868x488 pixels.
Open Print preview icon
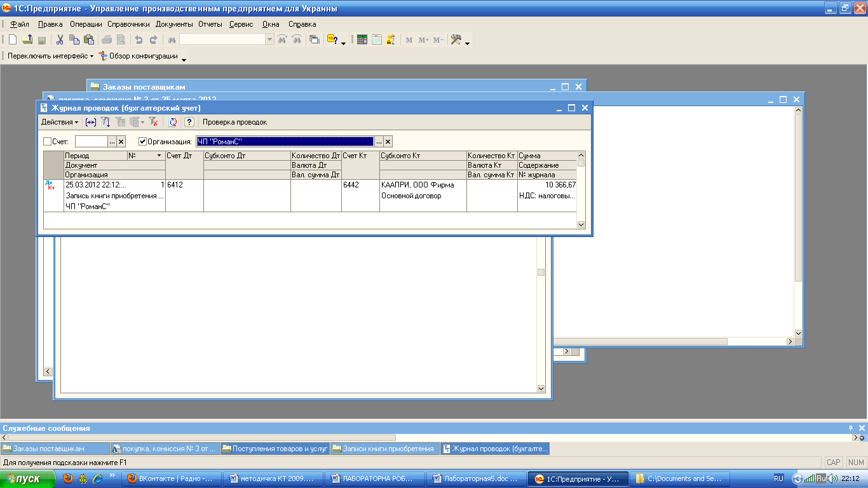pos(121,39)
